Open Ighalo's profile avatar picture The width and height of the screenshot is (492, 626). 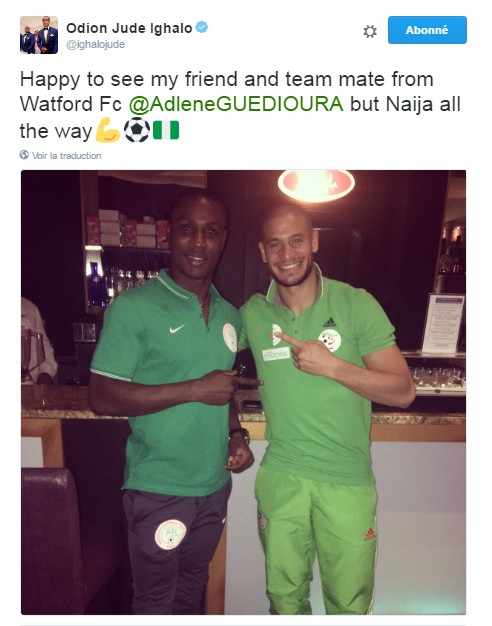pyautogui.click(x=39, y=35)
